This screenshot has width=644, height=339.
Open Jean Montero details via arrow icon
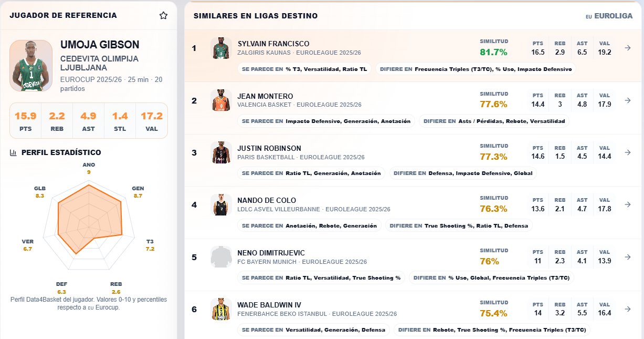(x=627, y=100)
